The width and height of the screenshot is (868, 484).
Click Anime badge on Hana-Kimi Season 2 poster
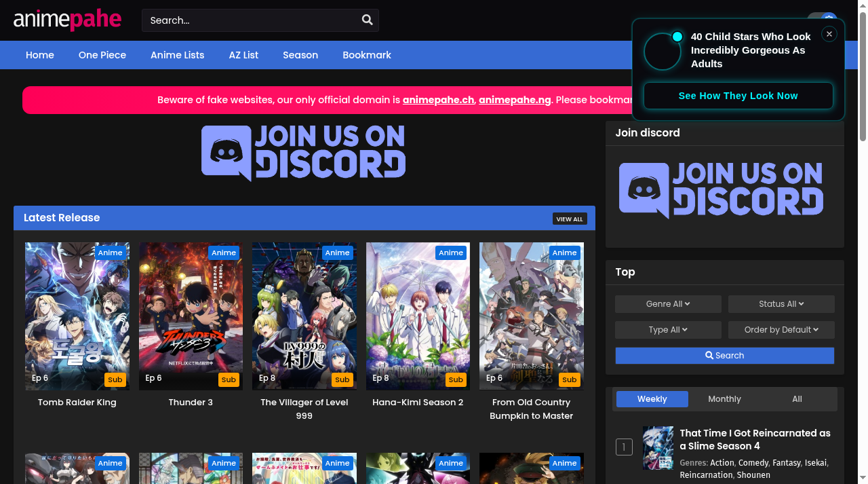[451, 253]
